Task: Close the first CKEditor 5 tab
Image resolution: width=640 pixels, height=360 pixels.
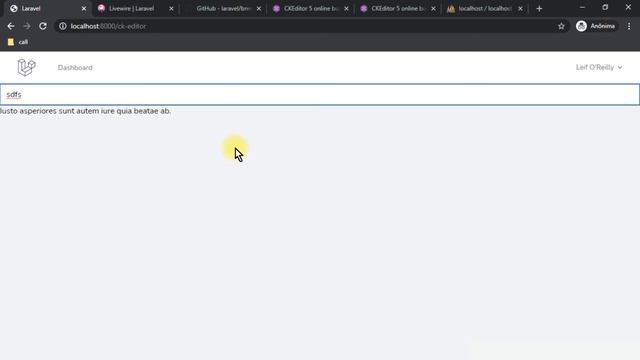Action: [x=347, y=9]
